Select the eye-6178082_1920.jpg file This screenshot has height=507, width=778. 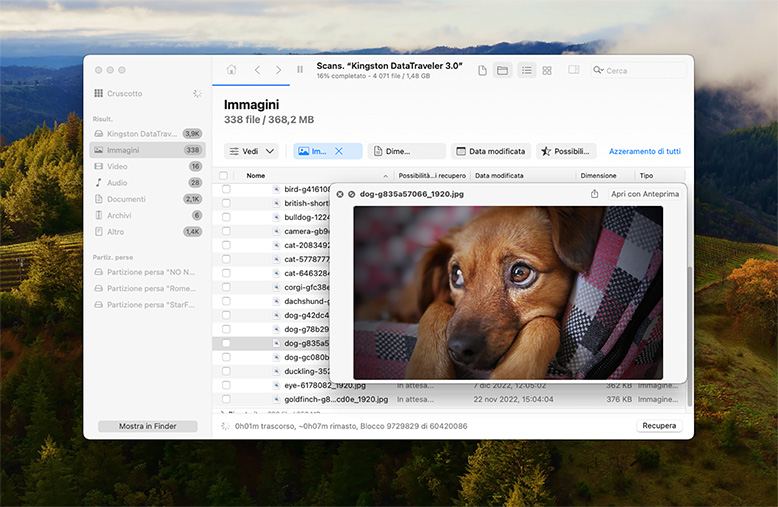pyautogui.click(x=324, y=385)
